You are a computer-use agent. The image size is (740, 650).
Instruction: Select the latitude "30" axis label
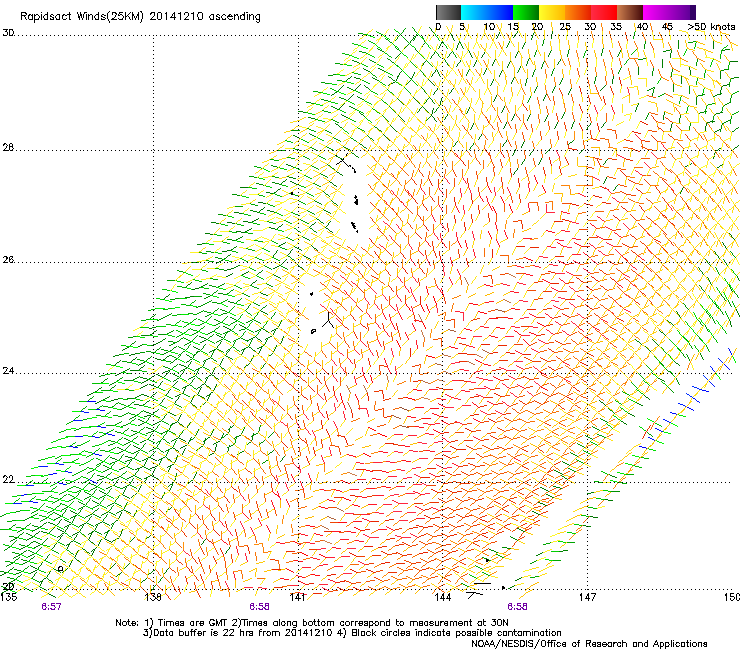(x=8, y=33)
